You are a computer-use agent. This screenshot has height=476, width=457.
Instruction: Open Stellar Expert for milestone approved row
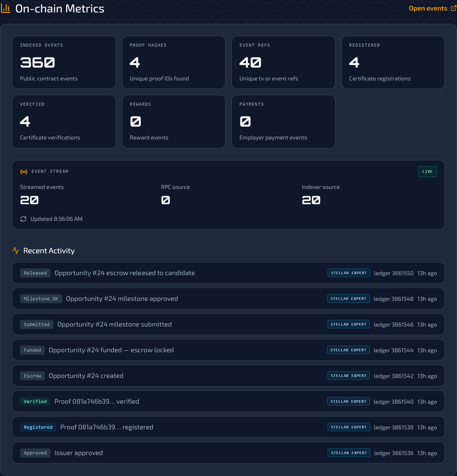(348, 298)
